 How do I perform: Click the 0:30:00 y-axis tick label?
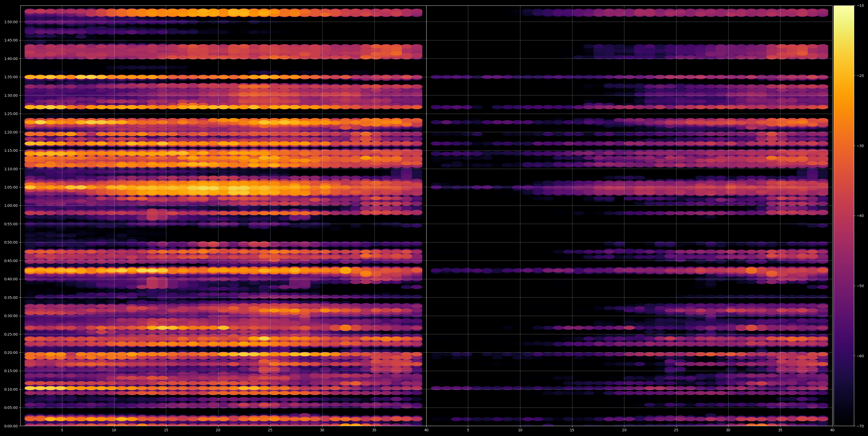[11, 316]
